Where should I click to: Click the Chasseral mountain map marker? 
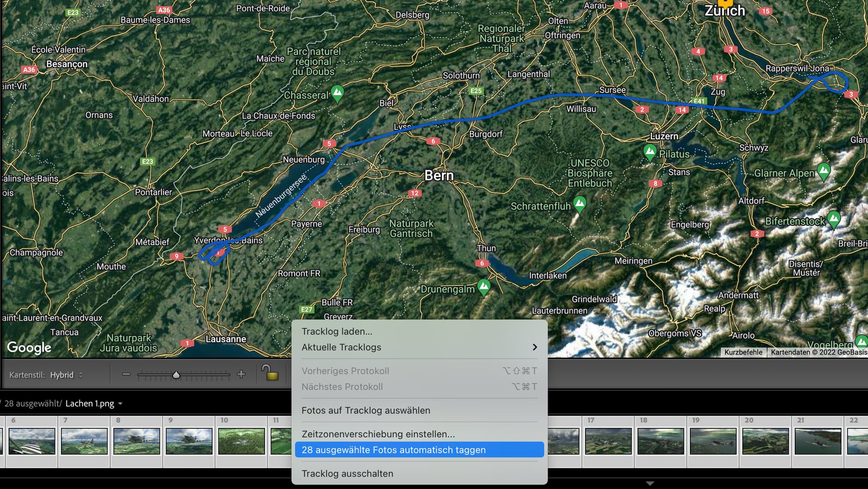point(337,93)
